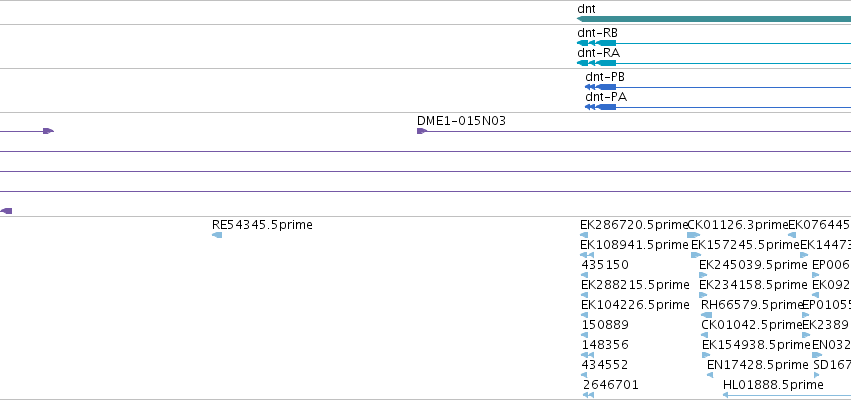Image resolution: width=851 pixels, height=400 pixels.
Task: Open EST HL01888.5prime
Action: [773, 385]
